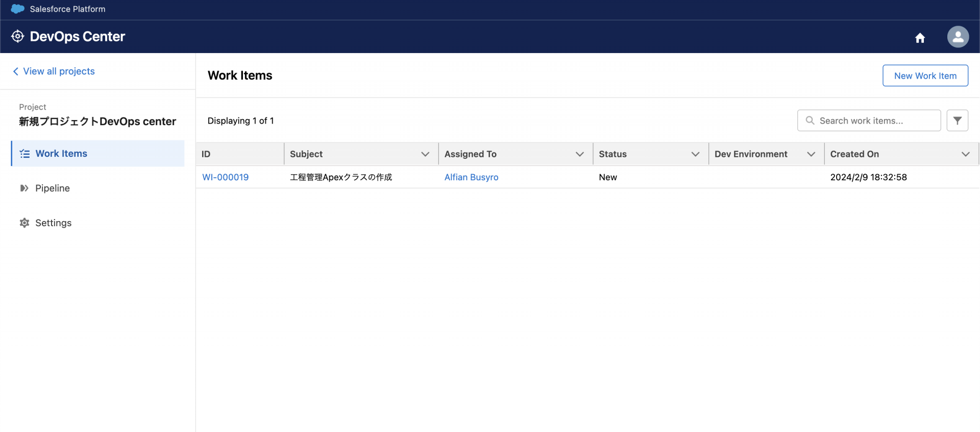This screenshot has height=432, width=980.
Task: Select Work Items in the sidebar
Action: coord(97,154)
